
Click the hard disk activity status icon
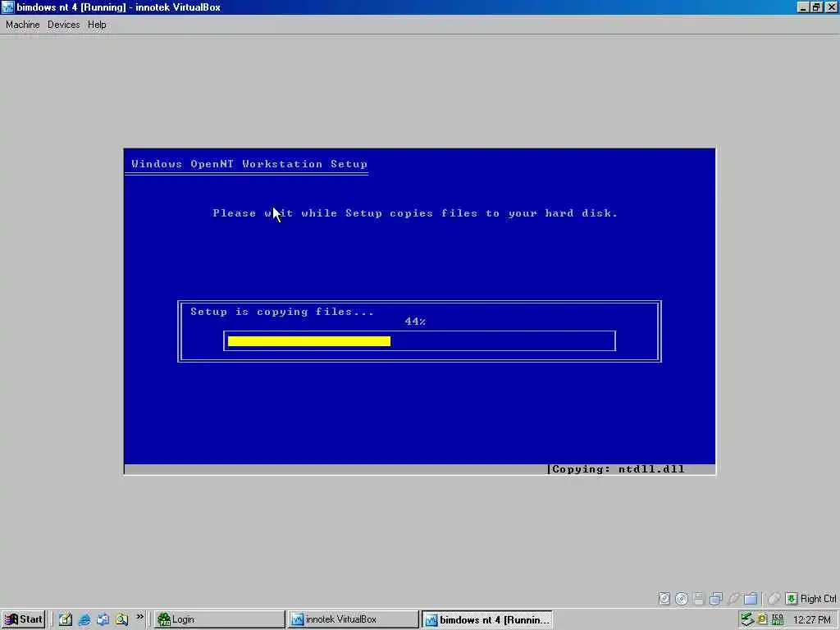click(664, 598)
